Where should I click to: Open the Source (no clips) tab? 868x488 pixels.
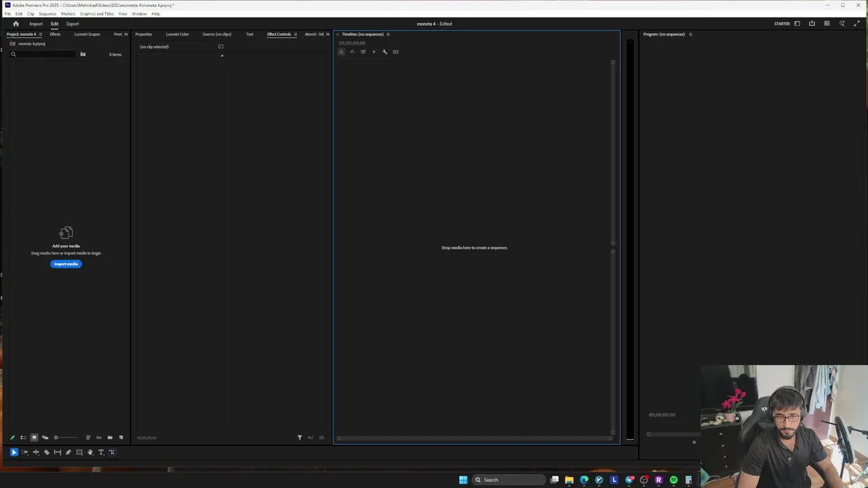217,34
